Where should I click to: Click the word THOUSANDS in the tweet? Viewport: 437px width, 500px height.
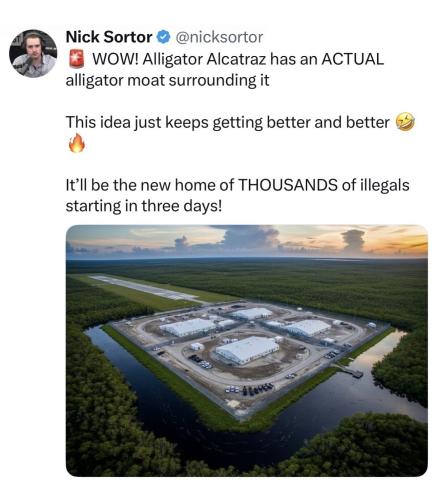point(287,185)
